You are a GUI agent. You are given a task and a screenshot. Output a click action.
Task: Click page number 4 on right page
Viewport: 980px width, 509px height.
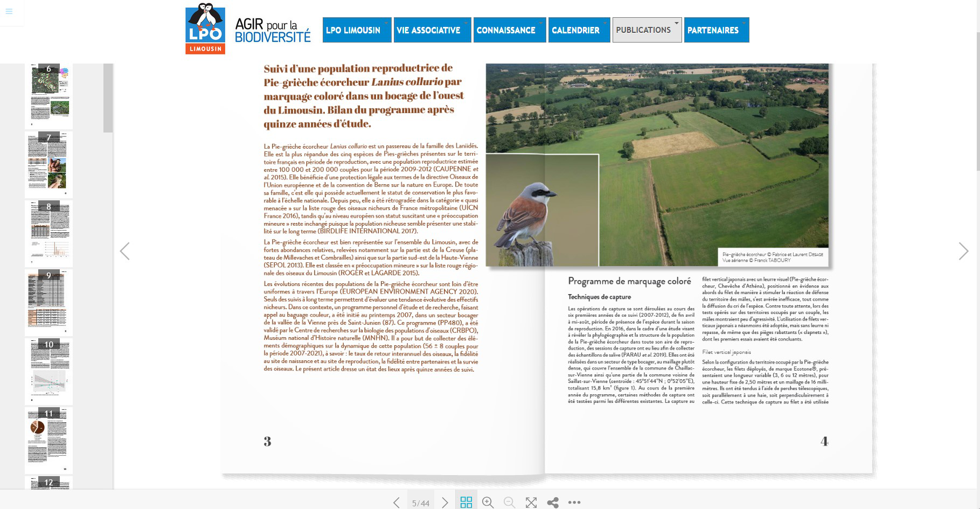pyautogui.click(x=824, y=442)
